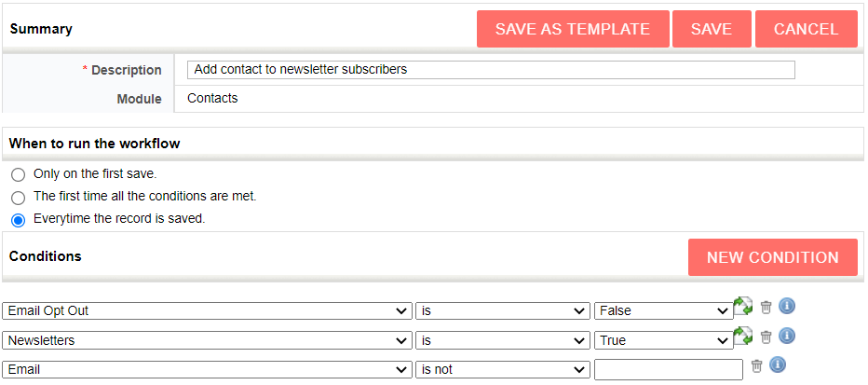Screen dimensions: 868x385
Task: Expand the 'is not' operator dropdown
Action: click(x=502, y=369)
